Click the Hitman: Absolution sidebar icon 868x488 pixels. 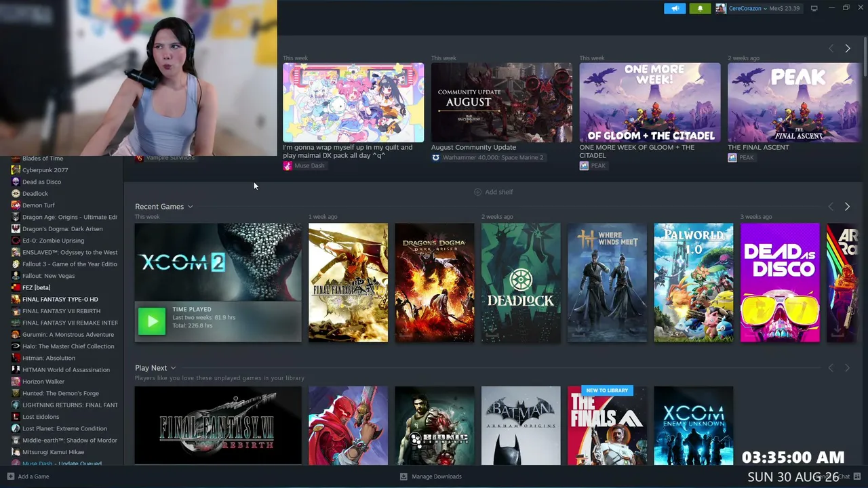(x=16, y=358)
